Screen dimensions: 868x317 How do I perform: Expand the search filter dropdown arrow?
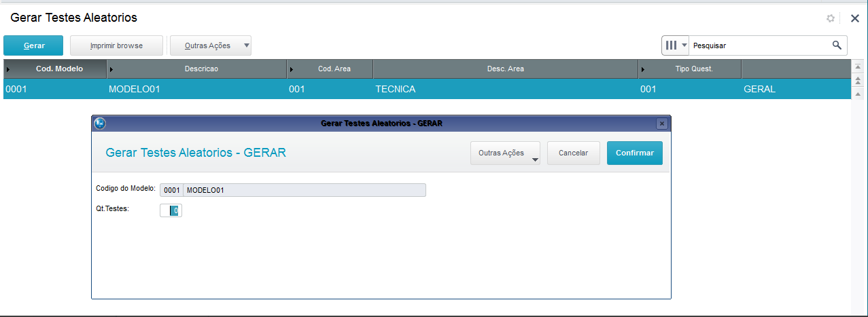click(x=684, y=45)
